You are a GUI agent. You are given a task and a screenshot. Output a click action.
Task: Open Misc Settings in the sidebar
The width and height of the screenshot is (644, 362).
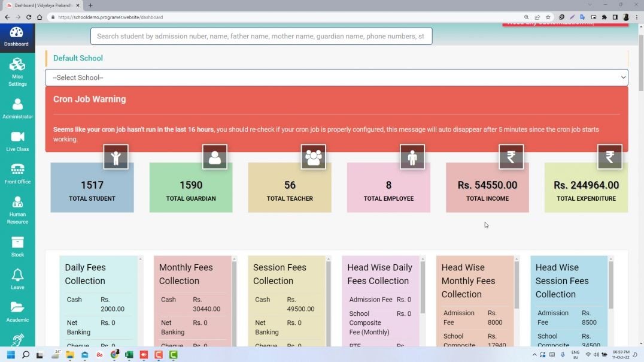pos(17,71)
